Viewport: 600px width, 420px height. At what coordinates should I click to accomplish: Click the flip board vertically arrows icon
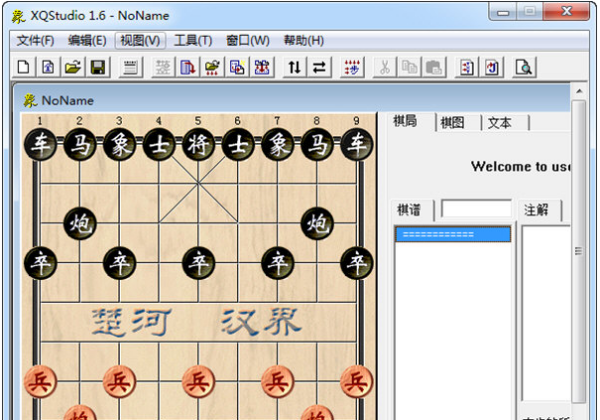(294, 67)
